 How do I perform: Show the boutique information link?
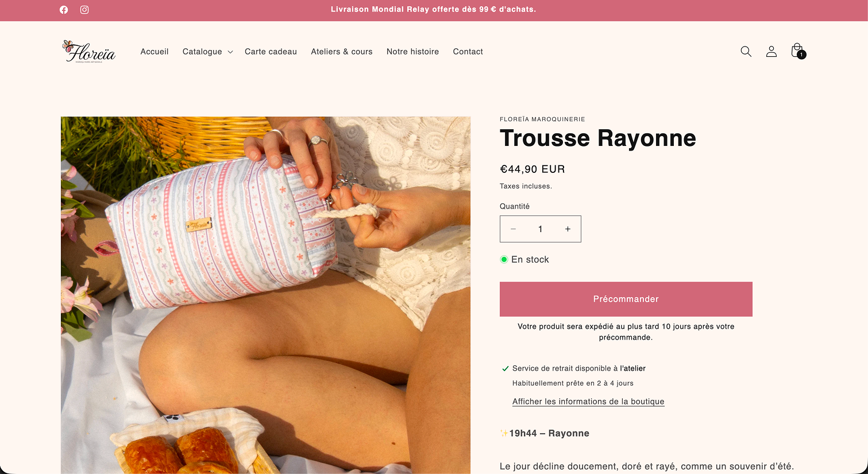[x=588, y=402]
